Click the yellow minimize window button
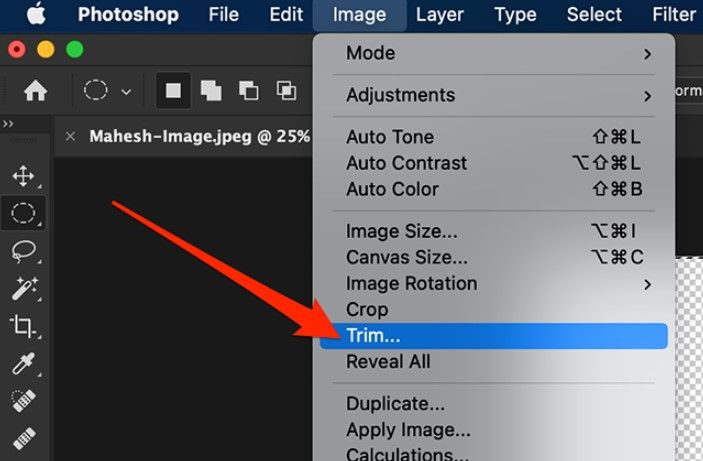 pos(46,49)
